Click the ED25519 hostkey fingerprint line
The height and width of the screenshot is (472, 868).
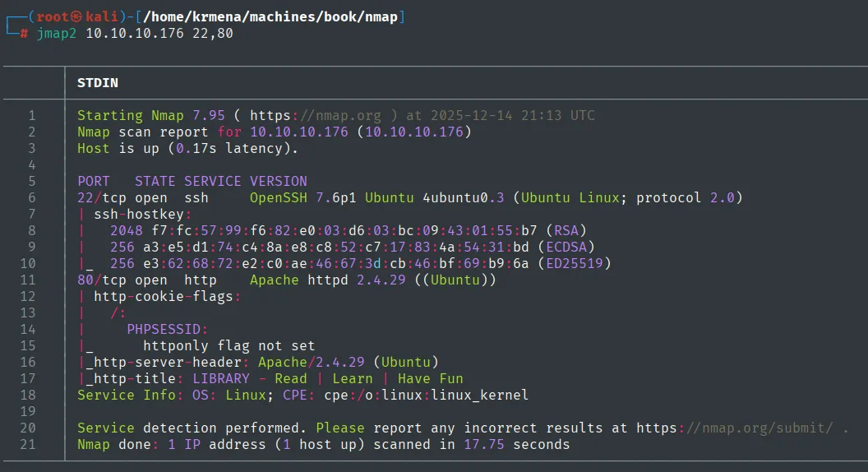point(360,264)
